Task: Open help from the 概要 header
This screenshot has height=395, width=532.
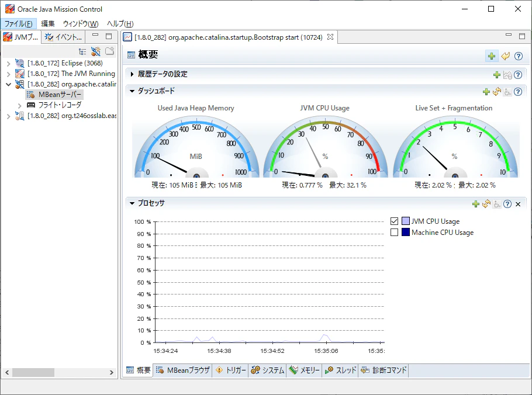Action: 519,56
